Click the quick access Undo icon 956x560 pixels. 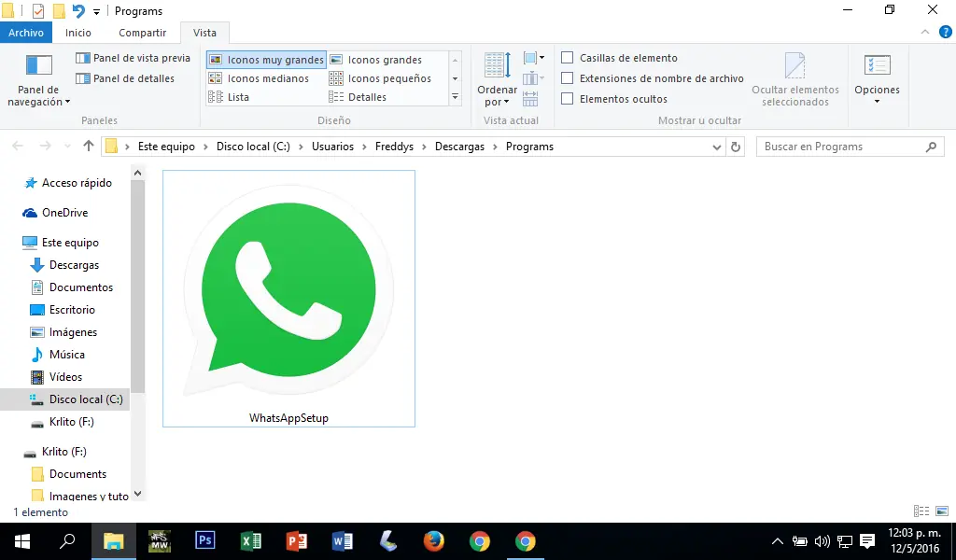coord(78,11)
